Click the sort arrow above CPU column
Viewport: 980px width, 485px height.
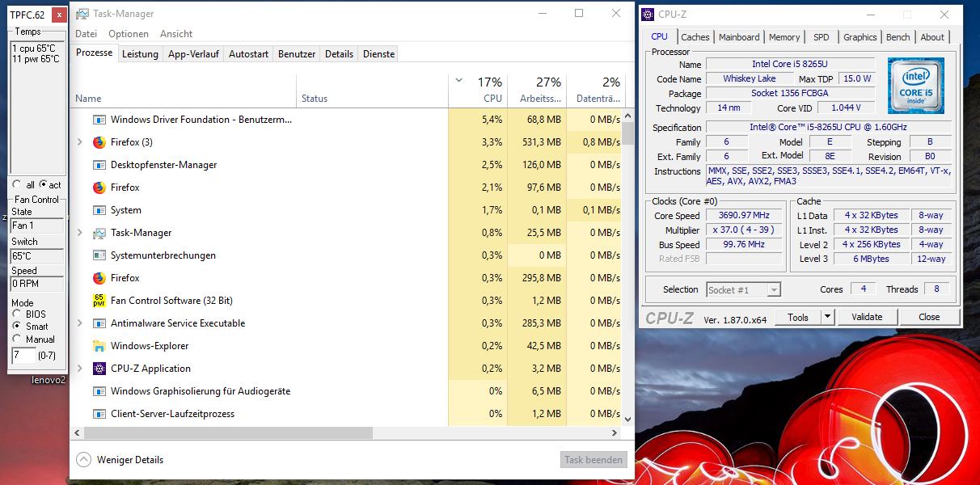[x=459, y=80]
